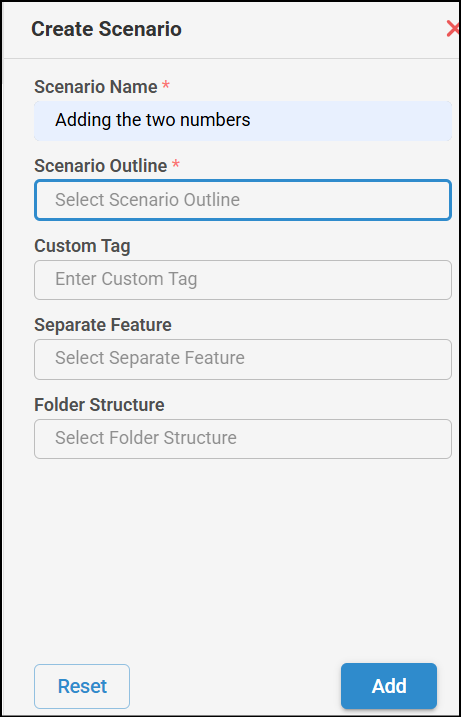
Task: Click the 'Enter Custom Tag' placeholder text
Action: (126, 279)
